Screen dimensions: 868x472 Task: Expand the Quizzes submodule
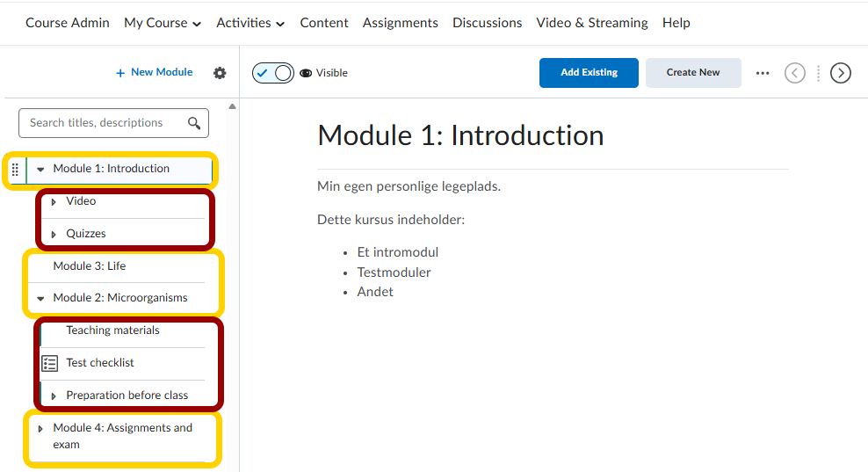click(x=54, y=235)
